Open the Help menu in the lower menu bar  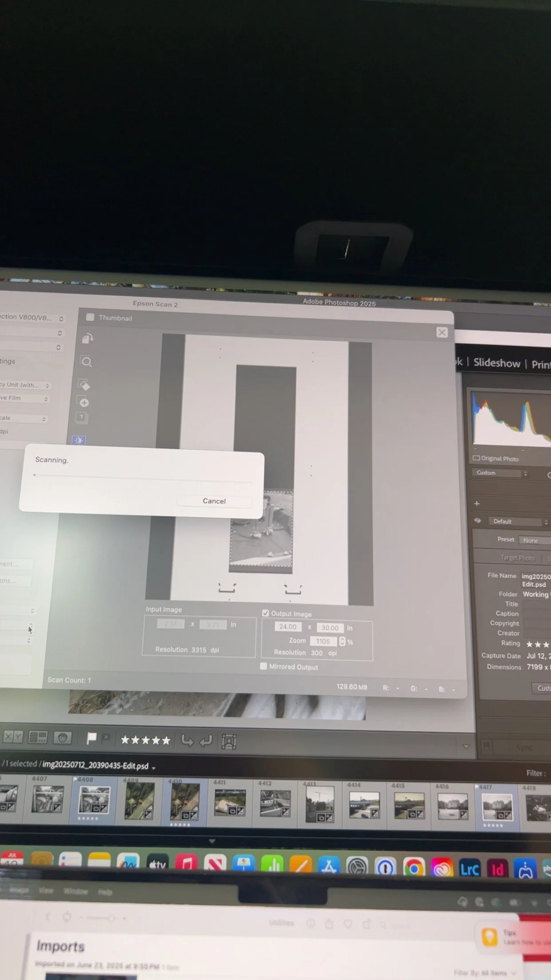click(x=105, y=892)
